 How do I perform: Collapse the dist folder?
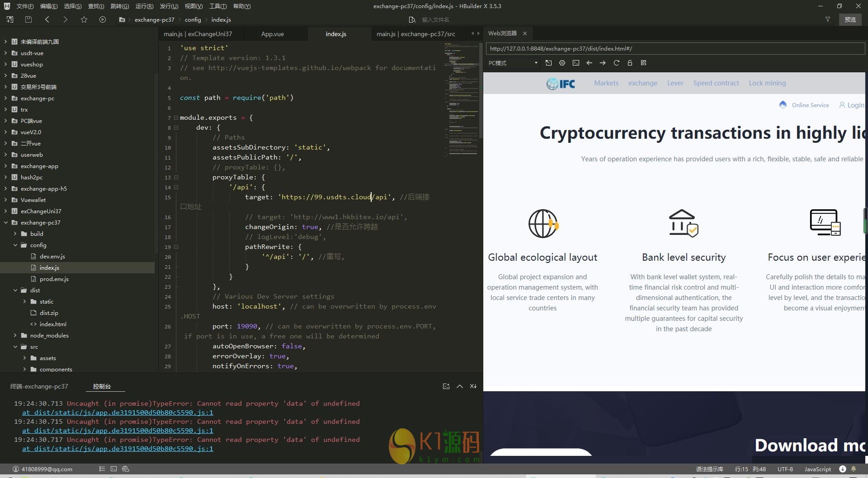[15, 290]
